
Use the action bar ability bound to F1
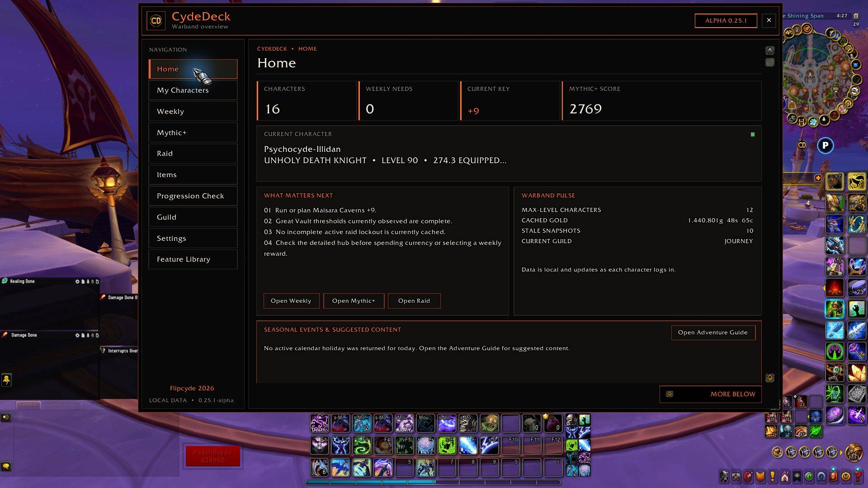[319, 445]
